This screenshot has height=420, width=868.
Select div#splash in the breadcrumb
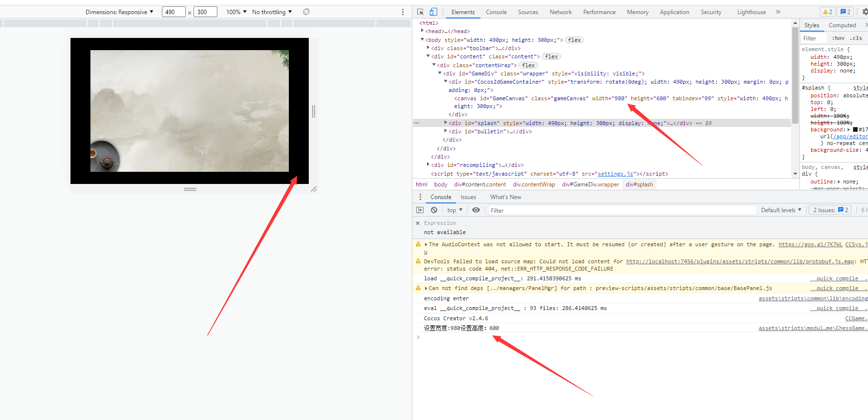click(x=639, y=184)
